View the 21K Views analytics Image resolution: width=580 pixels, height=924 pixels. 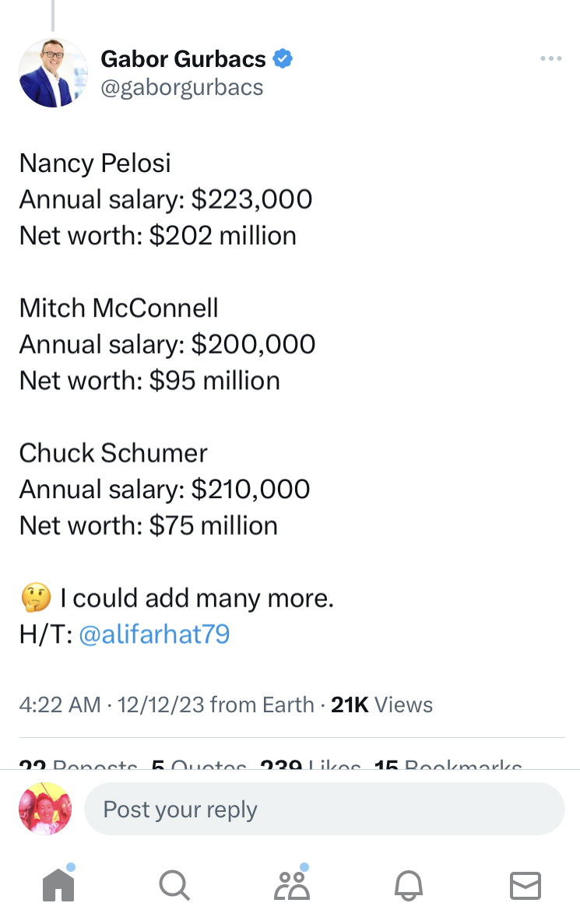click(x=381, y=705)
